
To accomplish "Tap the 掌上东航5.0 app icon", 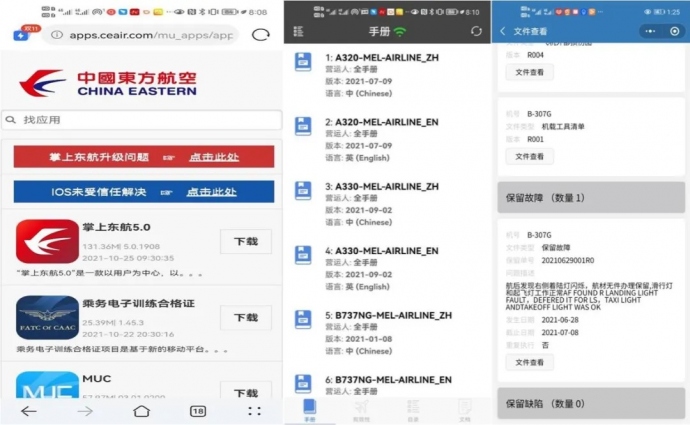I will click(47, 241).
